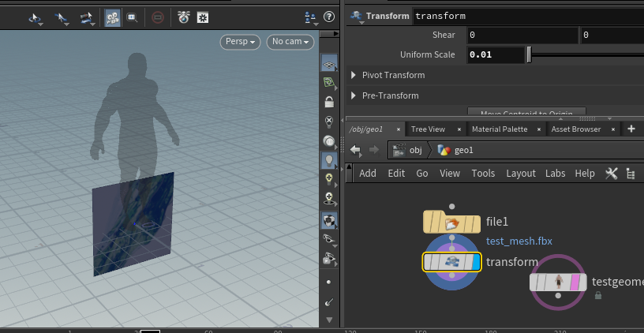Choose the Select tool arrow icon
This screenshot has width=644, height=333.
click(x=61, y=17)
